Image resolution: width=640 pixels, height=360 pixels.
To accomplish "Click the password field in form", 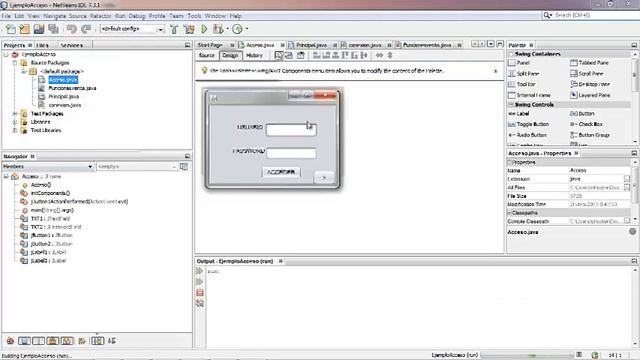I will (291, 153).
